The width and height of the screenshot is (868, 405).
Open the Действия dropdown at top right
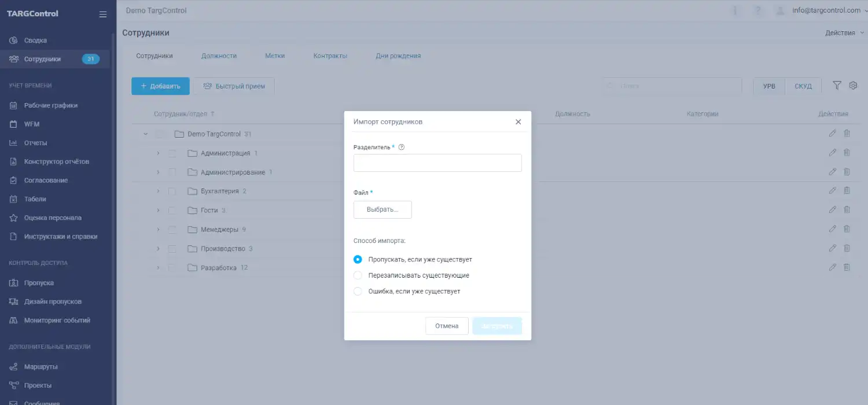[x=844, y=33]
